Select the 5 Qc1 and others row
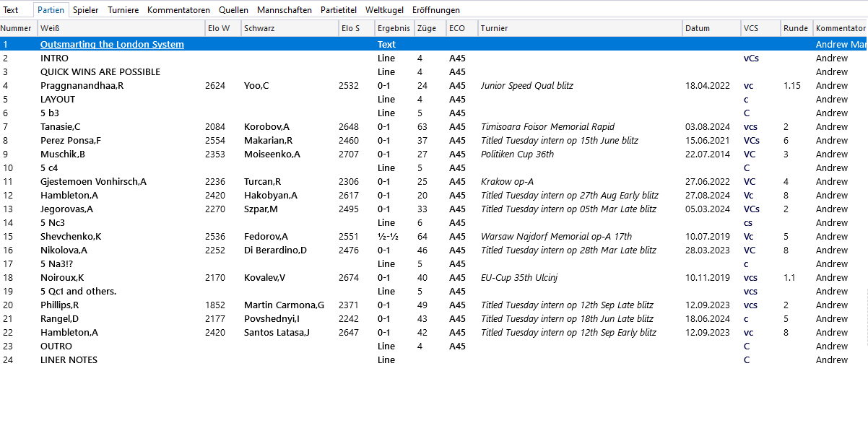 tap(78, 292)
